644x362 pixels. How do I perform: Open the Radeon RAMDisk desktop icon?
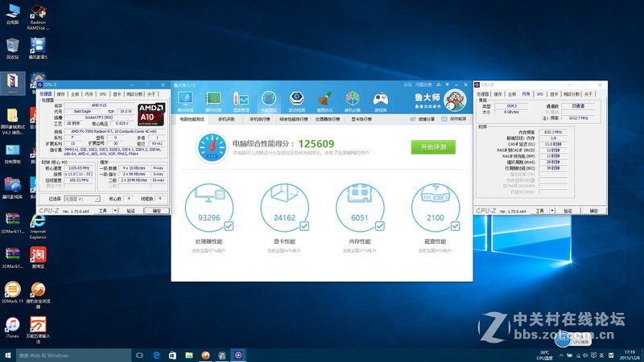coord(38,17)
